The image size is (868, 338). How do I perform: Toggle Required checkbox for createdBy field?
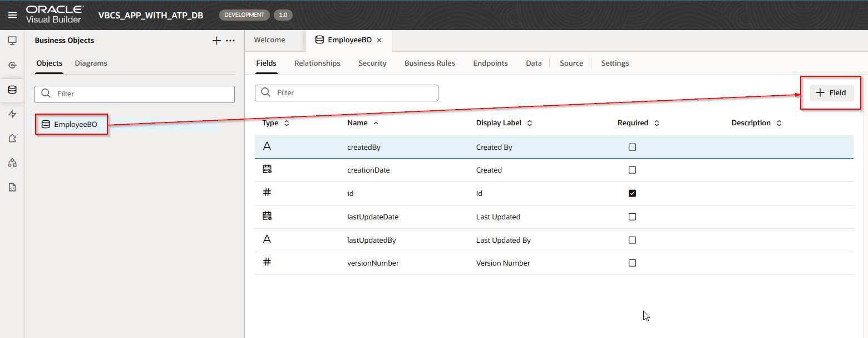tap(632, 147)
